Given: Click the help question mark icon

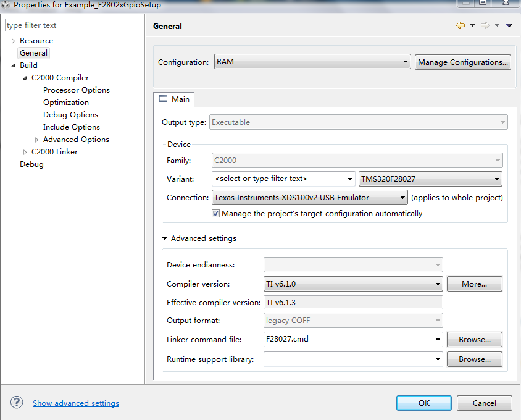Looking at the screenshot, I should point(17,402).
